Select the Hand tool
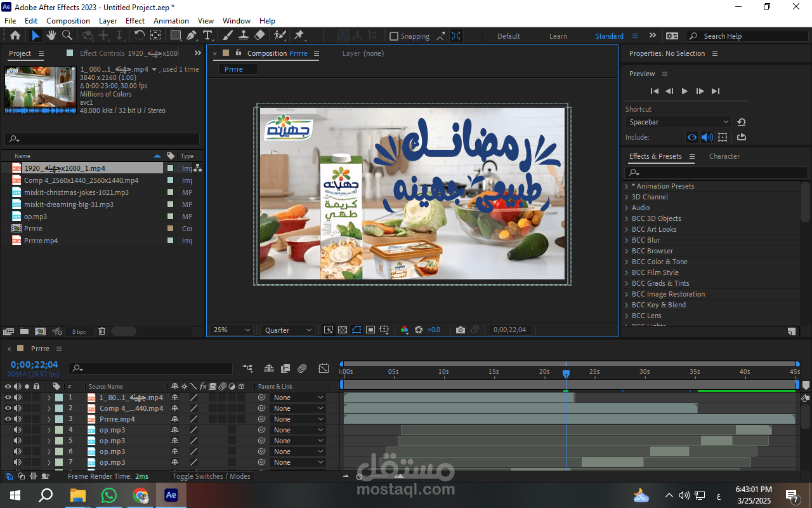Screen dimensions: 812x508 (x=51, y=36)
